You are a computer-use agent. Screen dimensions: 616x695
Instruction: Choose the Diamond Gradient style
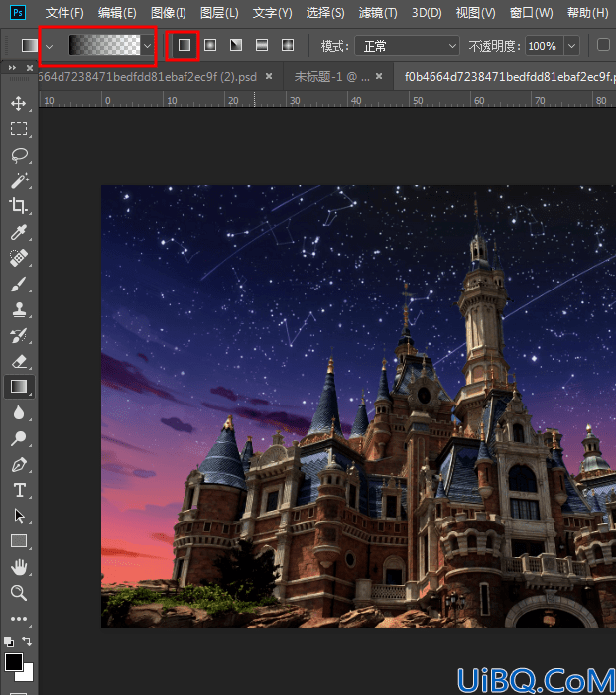[x=288, y=45]
